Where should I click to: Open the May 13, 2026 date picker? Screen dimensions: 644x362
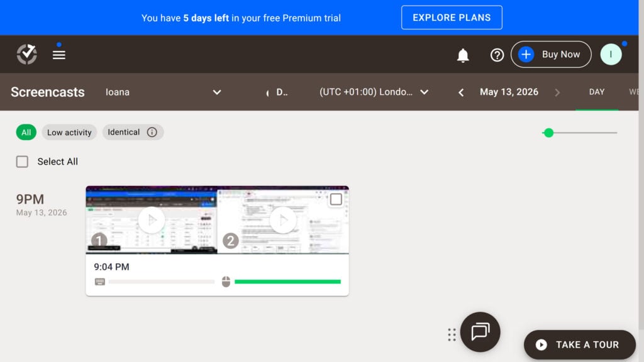tap(509, 92)
